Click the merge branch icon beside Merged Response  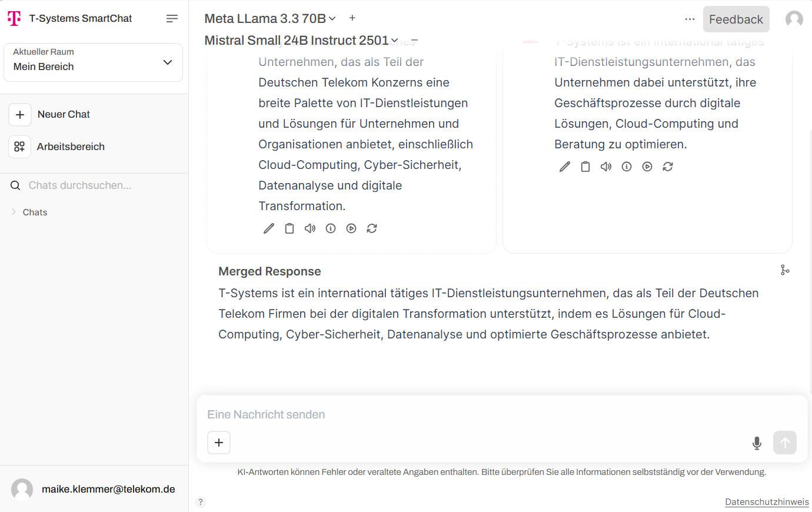785,270
